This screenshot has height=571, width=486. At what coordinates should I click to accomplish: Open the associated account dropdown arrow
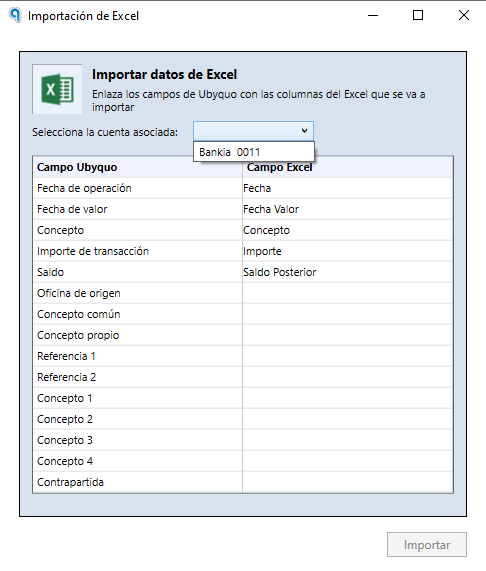tap(304, 131)
